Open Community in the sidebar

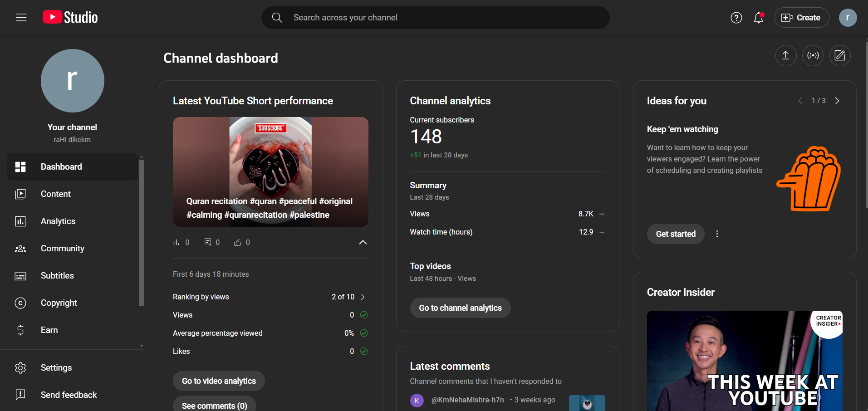tap(73, 249)
